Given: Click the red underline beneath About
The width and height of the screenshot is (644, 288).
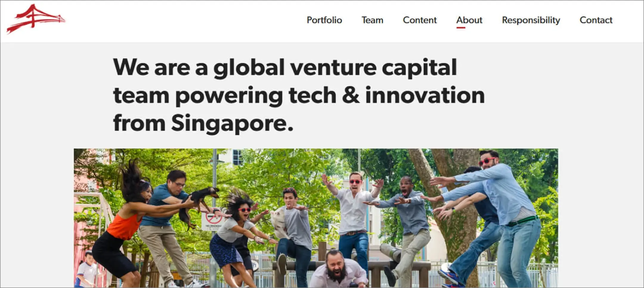Looking at the screenshot, I should [x=461, y=28].
